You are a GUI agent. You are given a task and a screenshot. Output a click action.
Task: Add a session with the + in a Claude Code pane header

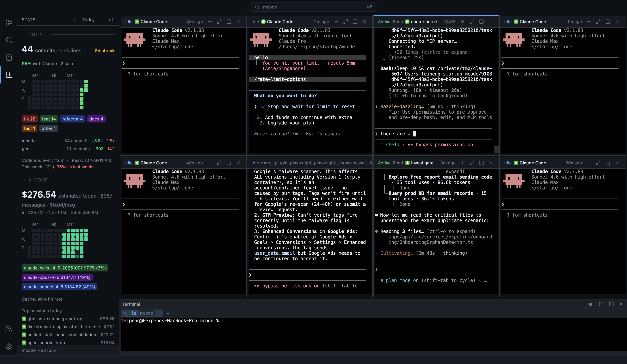pyautogui.click(x=210, y=22)
